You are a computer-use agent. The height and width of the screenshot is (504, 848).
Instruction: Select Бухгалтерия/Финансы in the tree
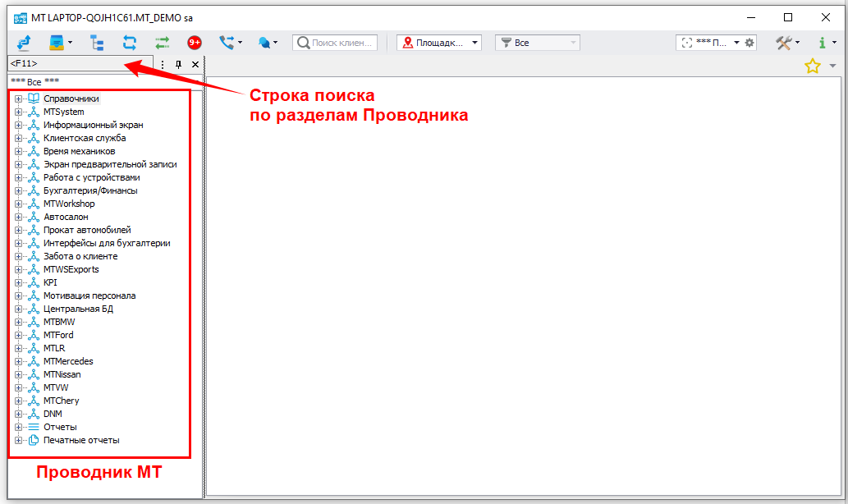(x=90, y=190)
